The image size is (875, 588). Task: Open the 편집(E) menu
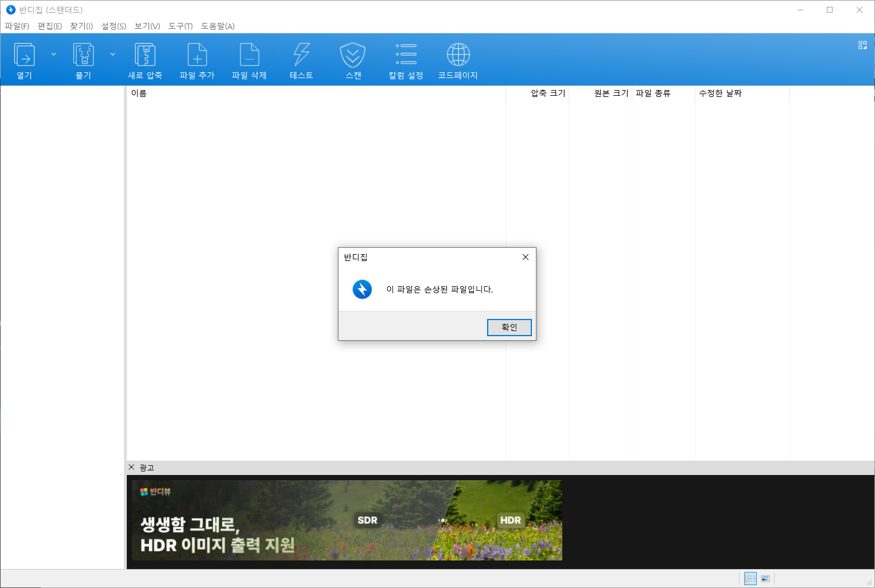coord(50,26)
